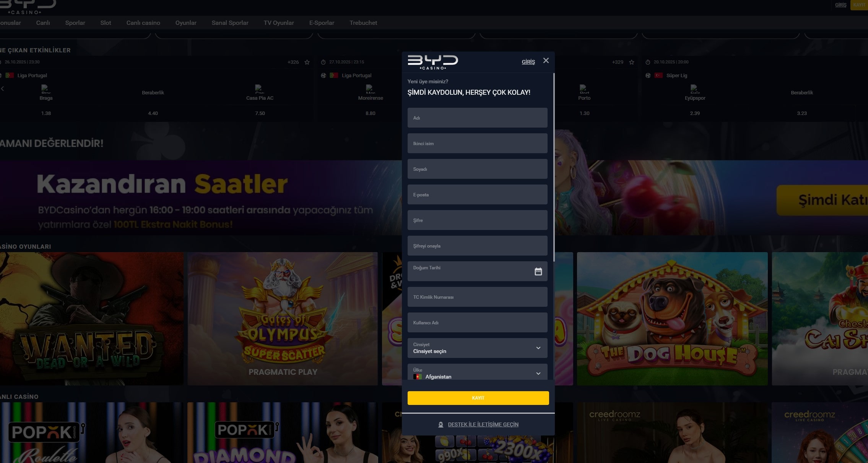Favorite the Braga match with the star
The width and height of the screenshot is (868, 463).
(x=307, y=62)
